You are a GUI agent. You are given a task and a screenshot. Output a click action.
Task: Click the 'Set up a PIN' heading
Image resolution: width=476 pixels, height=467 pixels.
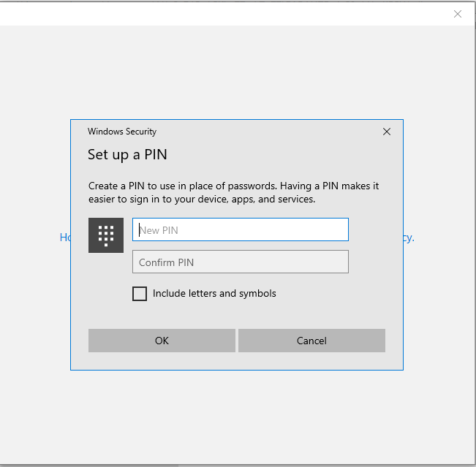[127, 154]
